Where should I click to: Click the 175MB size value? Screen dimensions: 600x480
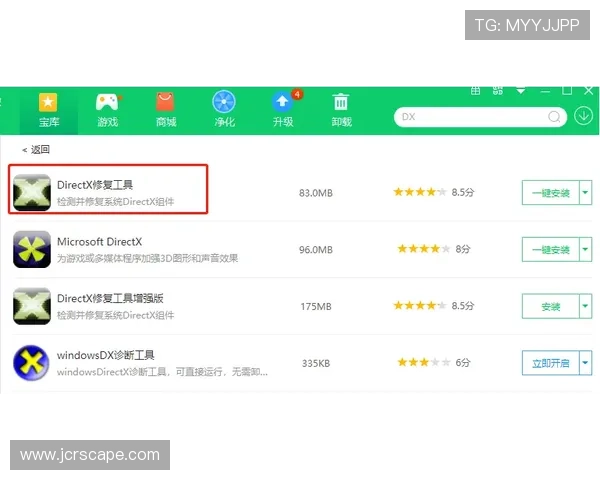point(316,307)
